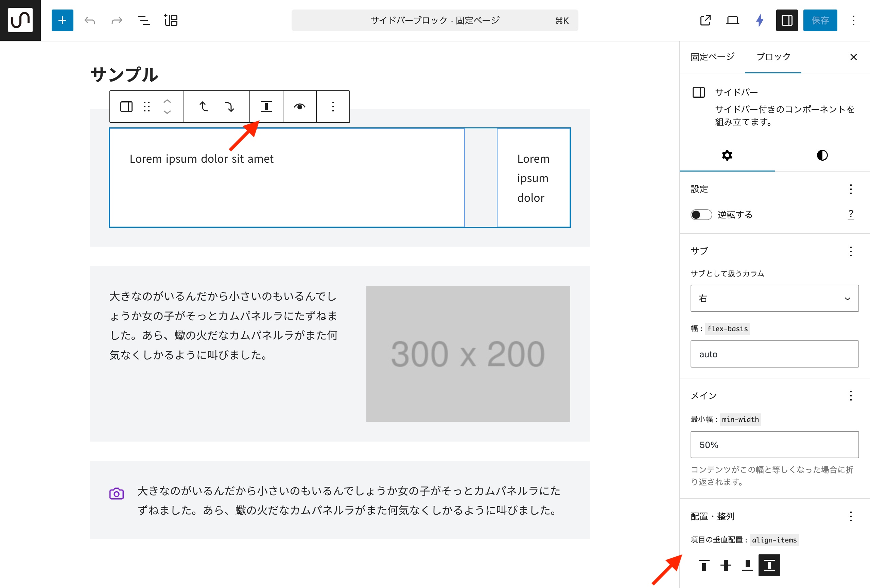Image resolution: width=870 pixels, height=588 pixels.
Task: Click the blue block inserter plus button
Action: click(x=62, y=20)
